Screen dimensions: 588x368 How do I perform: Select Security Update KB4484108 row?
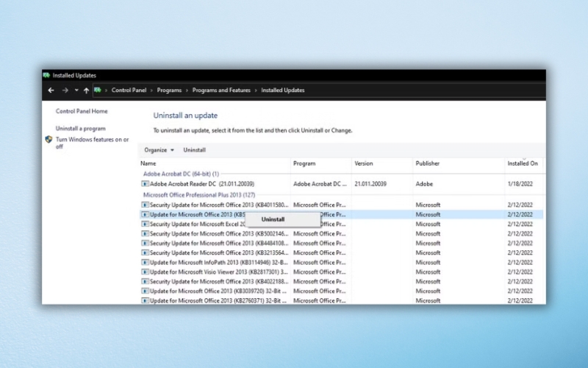(x=341, y=244)
